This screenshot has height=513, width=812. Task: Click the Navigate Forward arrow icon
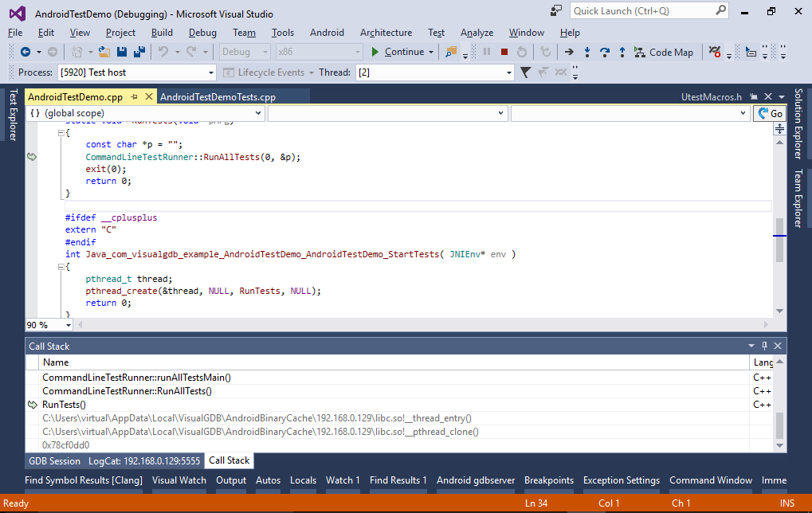[x=53, y=52]
